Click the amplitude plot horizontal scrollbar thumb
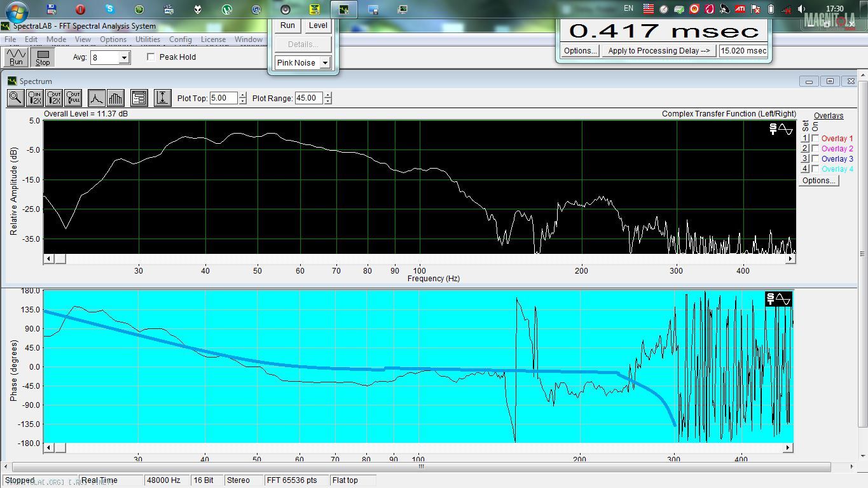 click(x=60, y=259)
